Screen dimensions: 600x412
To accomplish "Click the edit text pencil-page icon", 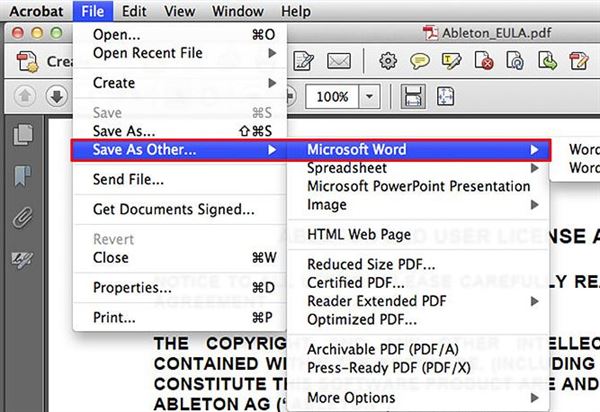I will pyautogui.click(x=303, y=61).
